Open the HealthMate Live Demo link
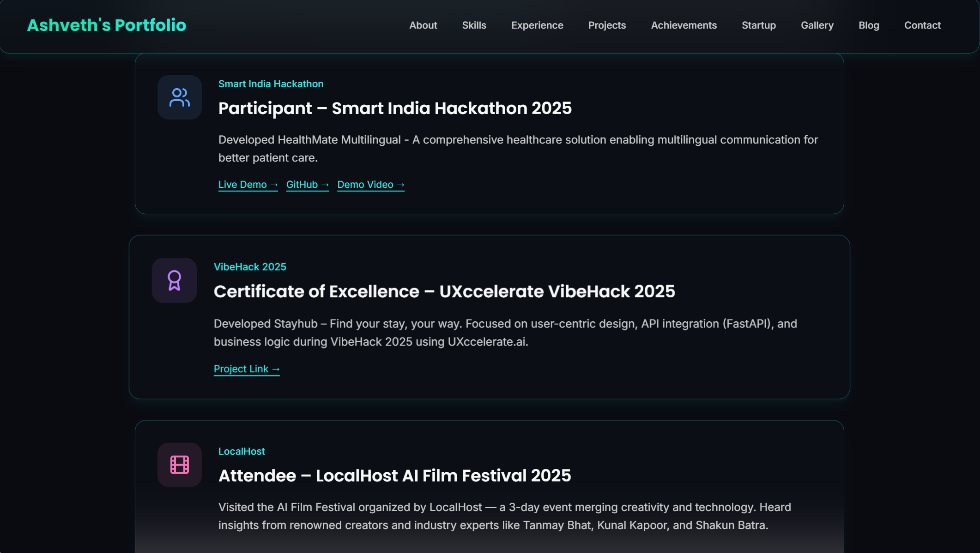 (x=248, y=185)
